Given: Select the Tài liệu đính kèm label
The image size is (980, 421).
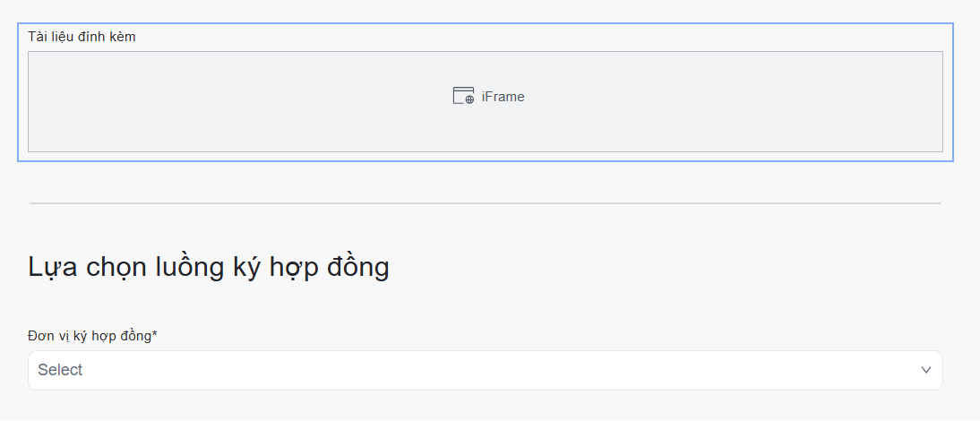Looking at the screenshot, I should click(x=82, y=37).
